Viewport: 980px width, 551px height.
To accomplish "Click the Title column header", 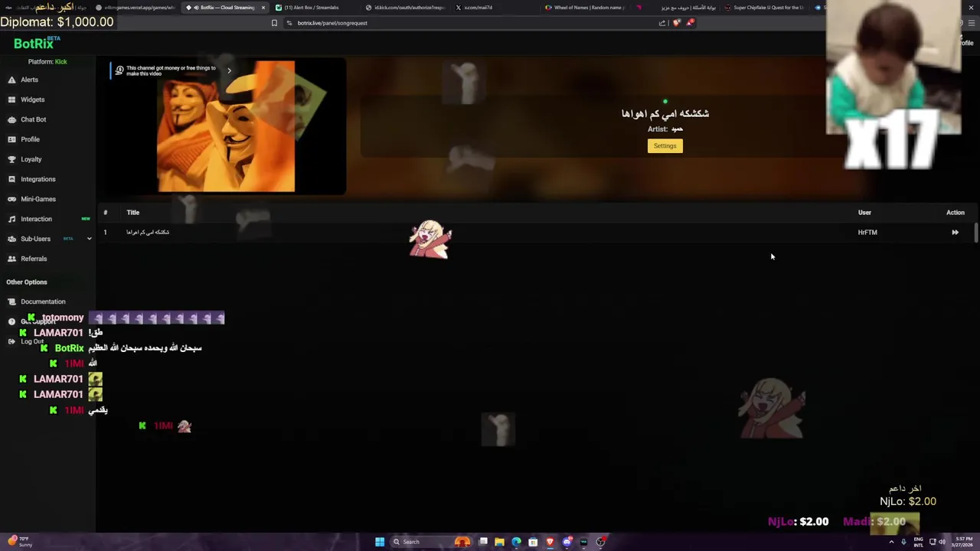I will pyautogui.click(x=133, y=213).
